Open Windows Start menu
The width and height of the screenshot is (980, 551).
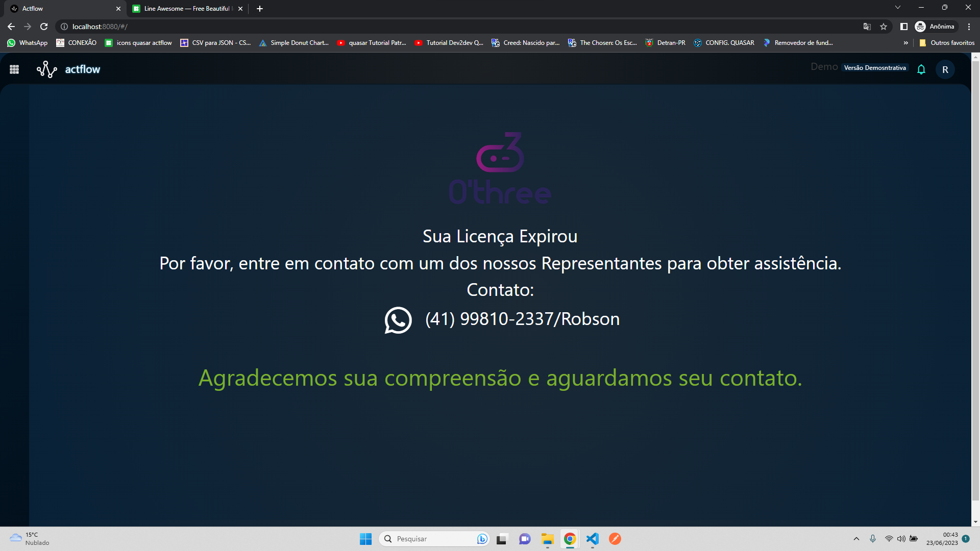366,539
